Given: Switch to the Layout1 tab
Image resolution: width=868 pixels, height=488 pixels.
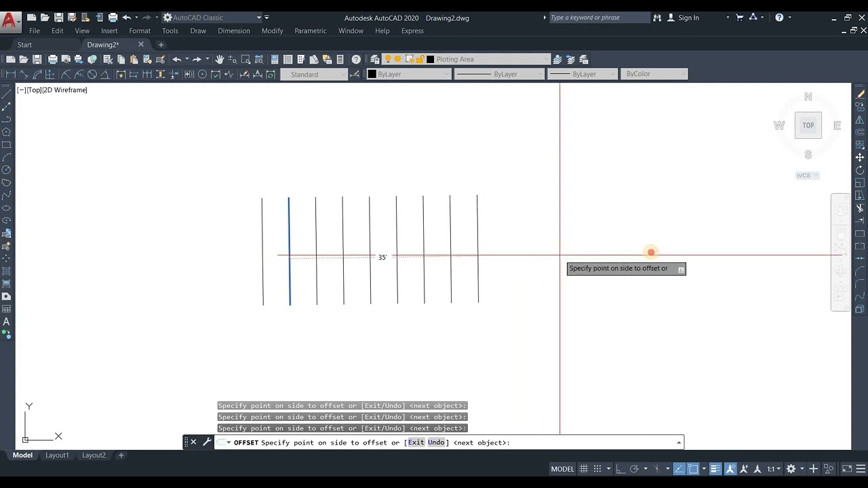Looking at the screenshot, I should click(57, 455).
